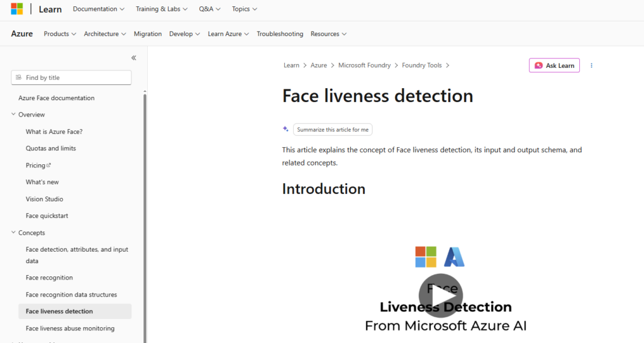Screen dimensions: 644x343
Task: Open the more actions vertical dots menu
Action: [x=591, y=65]
